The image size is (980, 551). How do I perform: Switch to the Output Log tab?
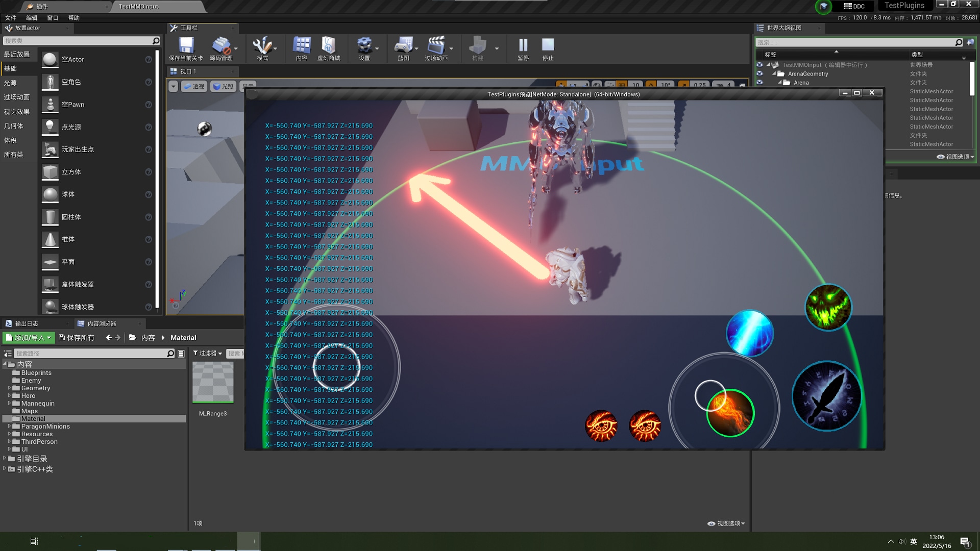(26, 323)
